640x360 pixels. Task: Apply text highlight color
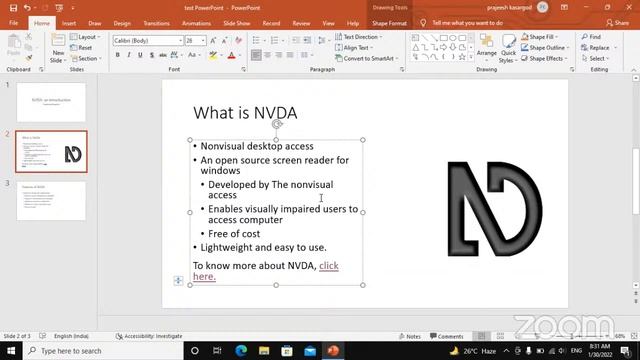pos(213,56)
